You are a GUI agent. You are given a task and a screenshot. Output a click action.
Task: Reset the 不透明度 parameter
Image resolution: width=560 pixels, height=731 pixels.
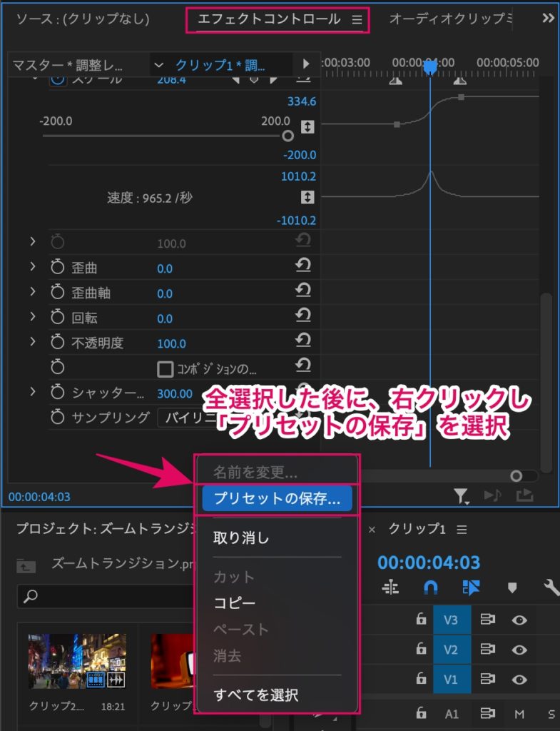click(303, 340)
